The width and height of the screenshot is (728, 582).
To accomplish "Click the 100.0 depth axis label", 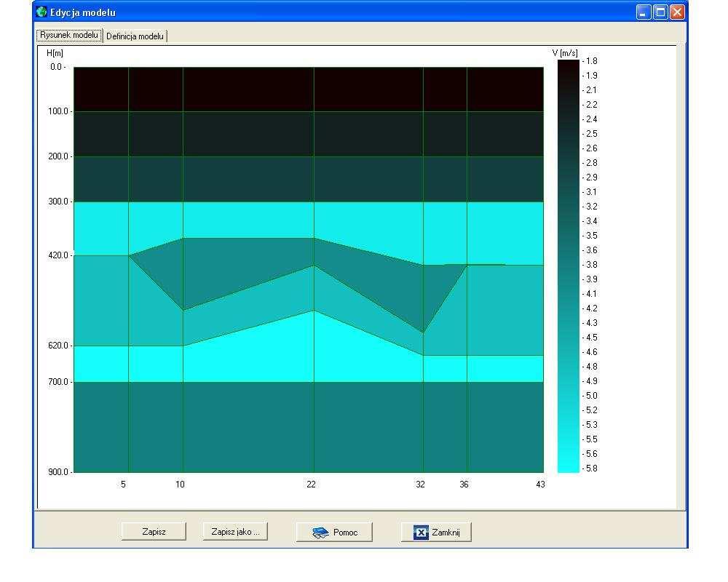I will click(58, 111).
